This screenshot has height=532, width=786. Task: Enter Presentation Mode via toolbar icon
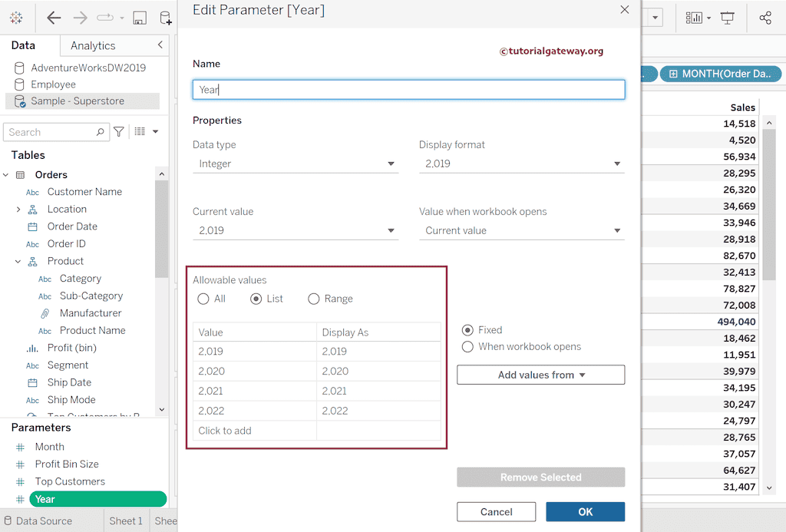click(726, 17)
